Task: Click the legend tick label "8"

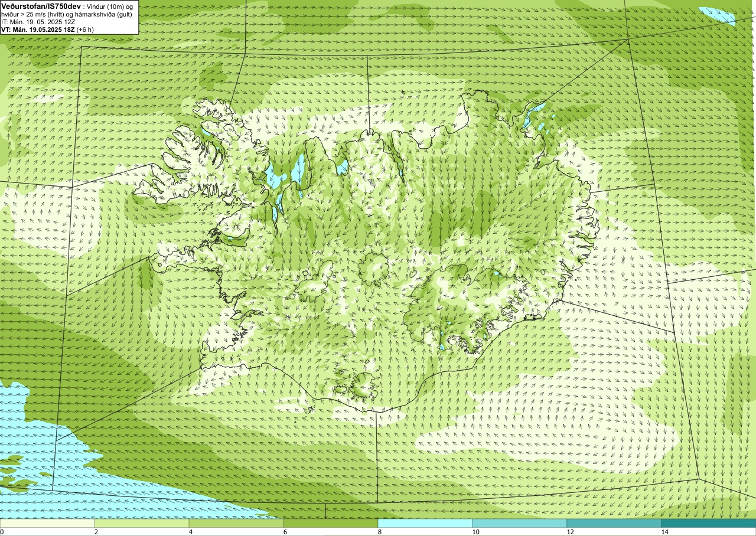Action: (379, 532)
